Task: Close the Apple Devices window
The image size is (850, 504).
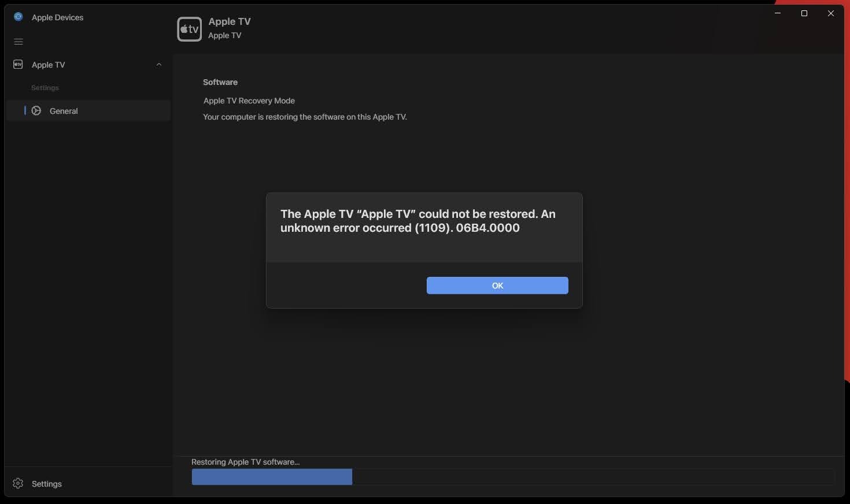Action: click(831, 13)
